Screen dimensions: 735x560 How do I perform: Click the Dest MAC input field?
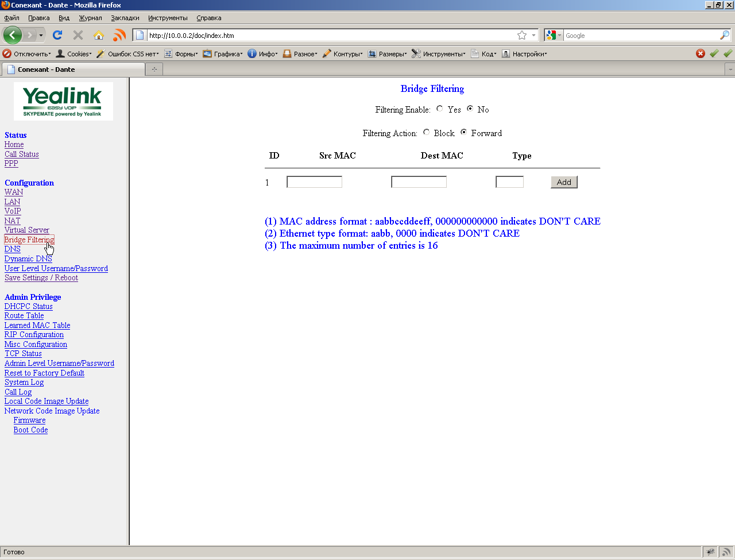tap(419, 182)
